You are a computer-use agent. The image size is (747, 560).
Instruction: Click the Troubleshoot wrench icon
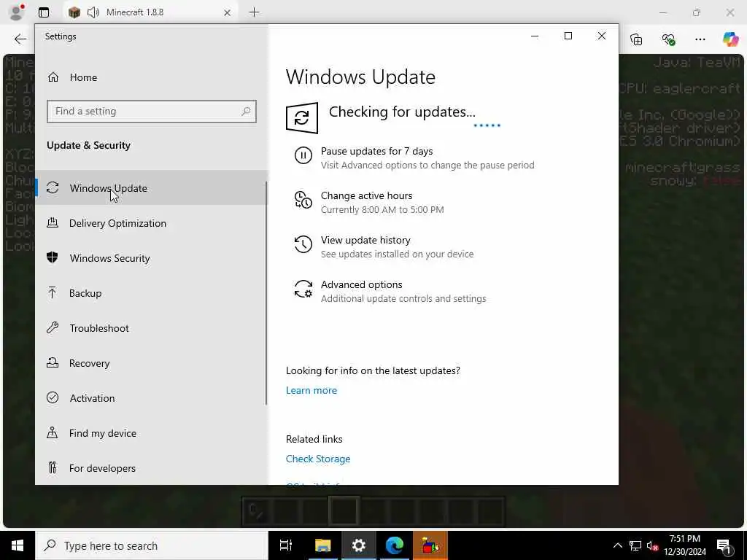pyautogui.click(x=53, y=327)
